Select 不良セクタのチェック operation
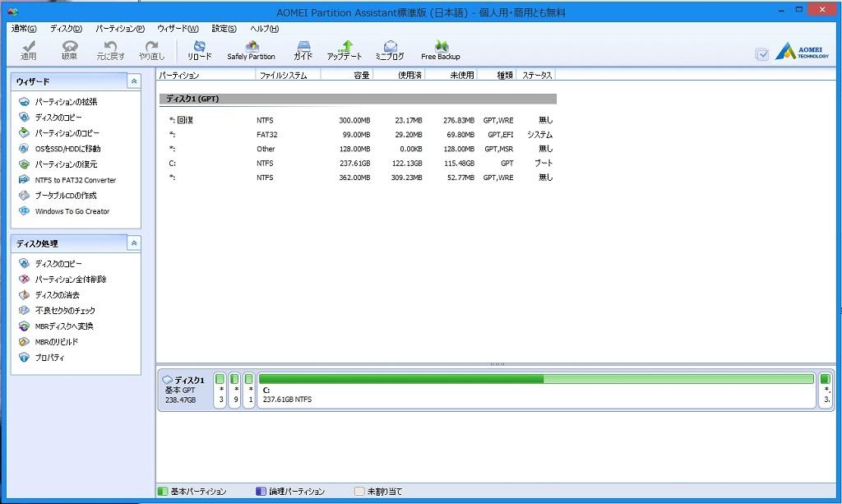This screenshot has height=504, width=842. (57, 310)
